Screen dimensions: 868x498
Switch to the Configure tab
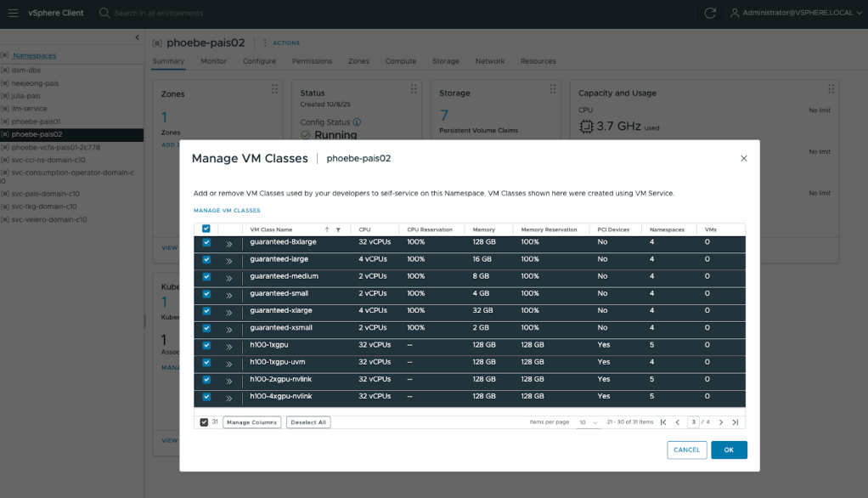click(x=259, y=61)
